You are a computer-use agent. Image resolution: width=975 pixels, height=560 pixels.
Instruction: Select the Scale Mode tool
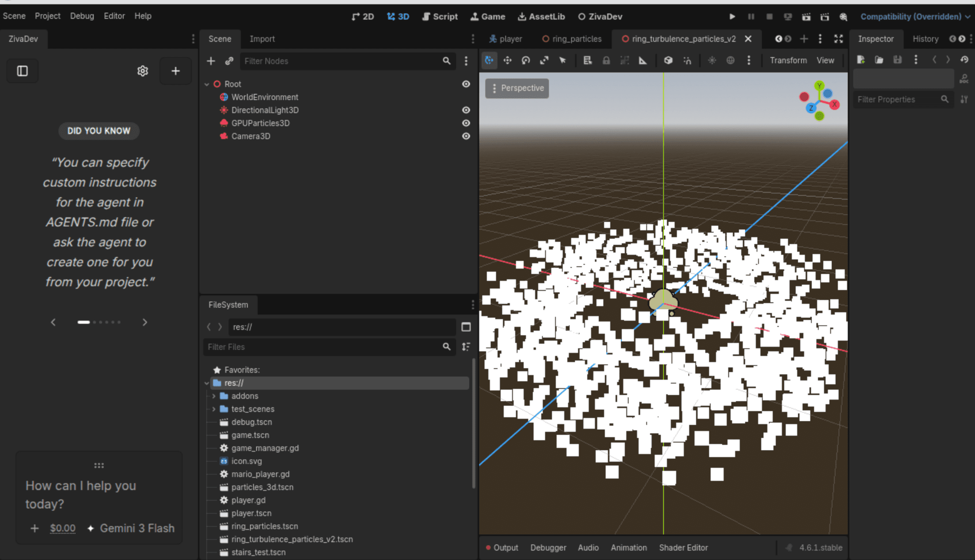pyautogui.click(x=544, y=61)
